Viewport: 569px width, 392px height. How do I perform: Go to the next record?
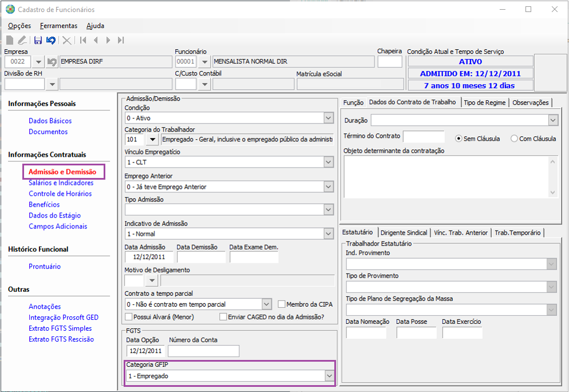(x=108, y=40)
